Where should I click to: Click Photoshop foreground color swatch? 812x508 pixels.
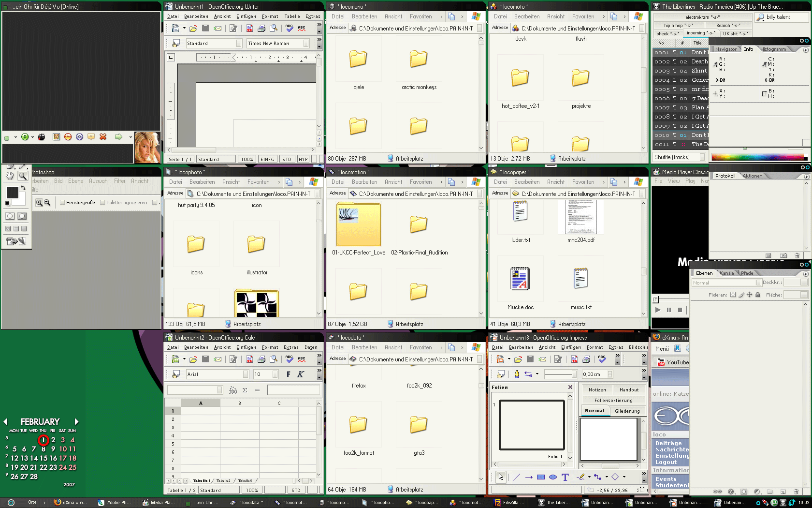pyautogui.click(x=12, y=192)
